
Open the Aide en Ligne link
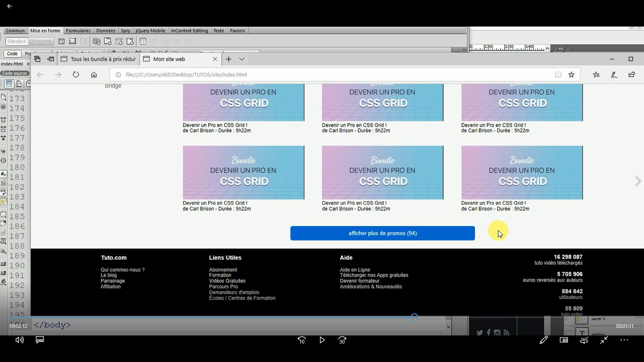click(355, 270)
